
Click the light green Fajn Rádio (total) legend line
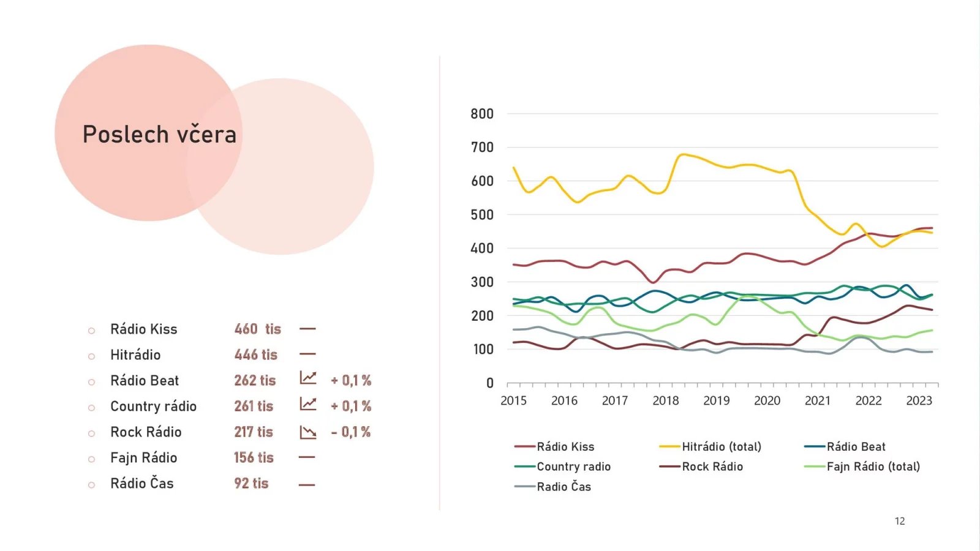pyautogui.click(x=814, y=467)
